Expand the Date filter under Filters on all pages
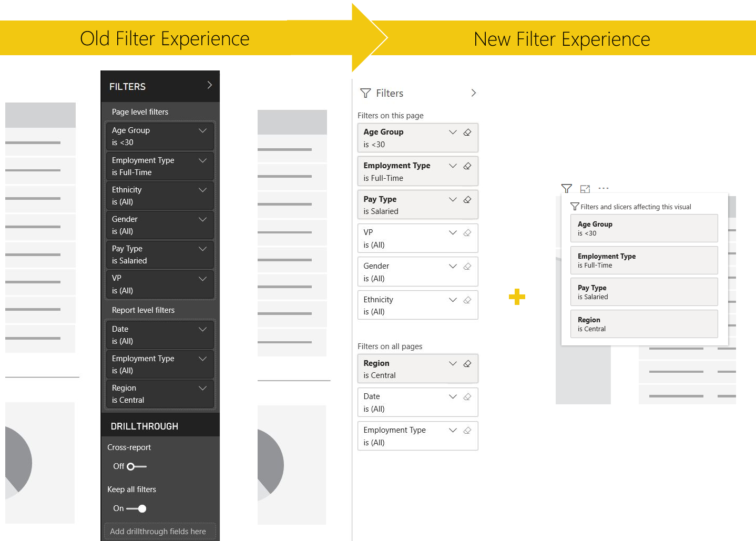Image resolution: width=756 pixels, height=541 pixels. (453, 397)
